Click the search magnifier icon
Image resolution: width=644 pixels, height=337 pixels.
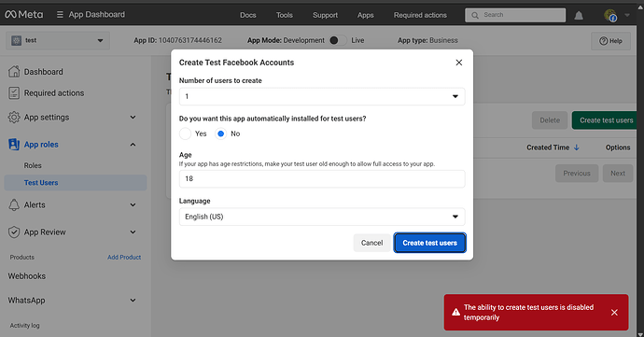coord(475,15)
